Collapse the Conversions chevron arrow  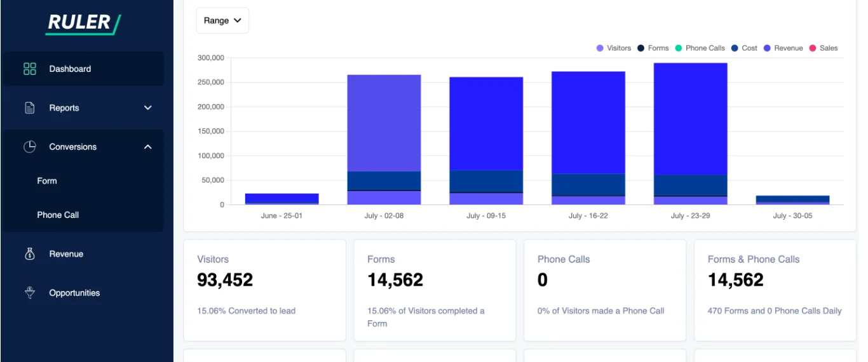point(148,147)
